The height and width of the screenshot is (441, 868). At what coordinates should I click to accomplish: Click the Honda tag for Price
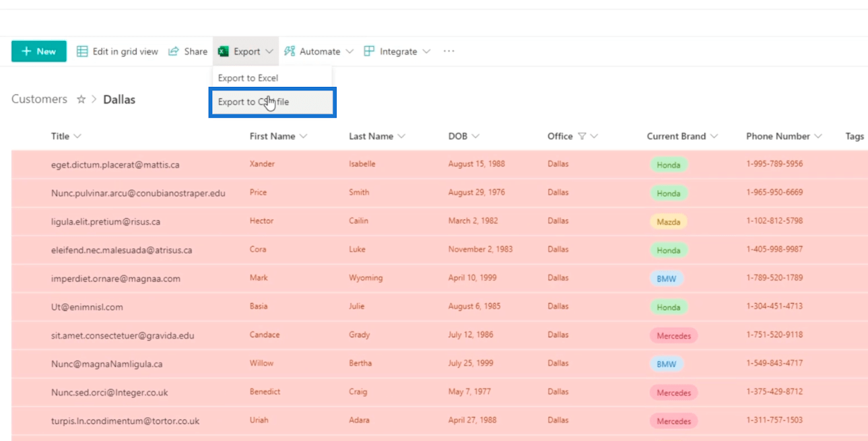click(669, 193)
